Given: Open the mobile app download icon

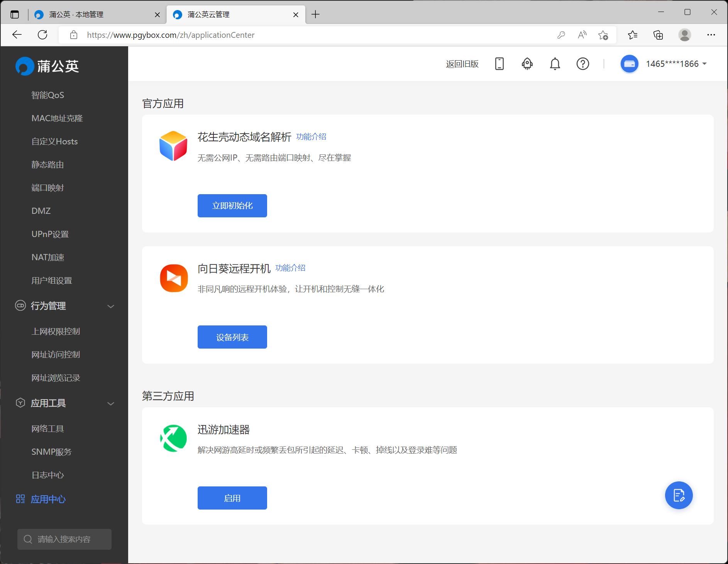Looking at the screenshot, I should [499, 64].
